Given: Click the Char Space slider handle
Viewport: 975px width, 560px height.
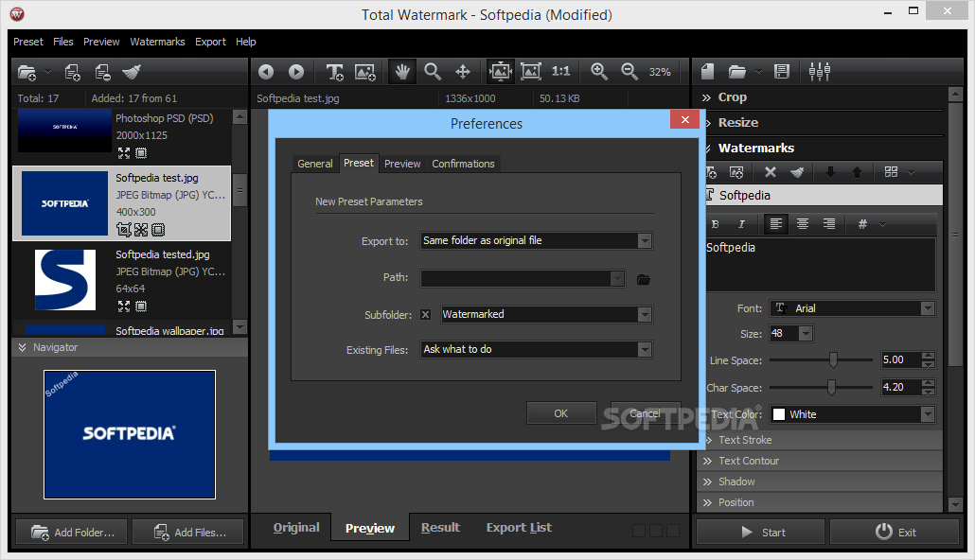Looking at the screenshot, I should pyautogui.click(x=831, y=387).
